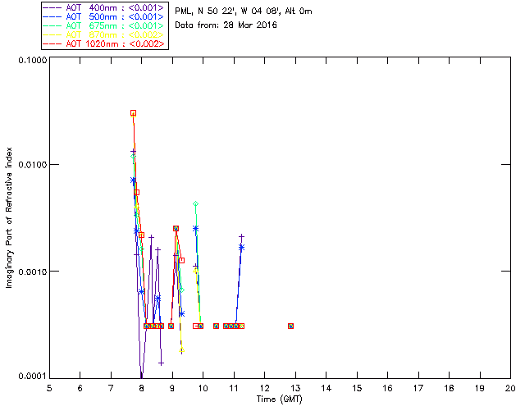The height and width of the screenshot is (420, 525).
Task: Click the Imaginary Part of Refractive Index label
Action: click(9, 217)
